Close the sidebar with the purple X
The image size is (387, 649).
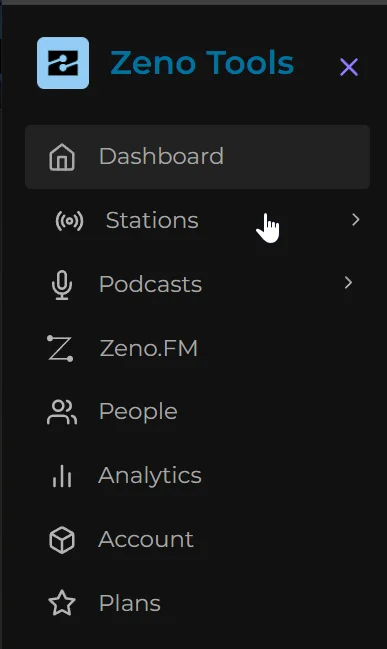coord(349,67)
